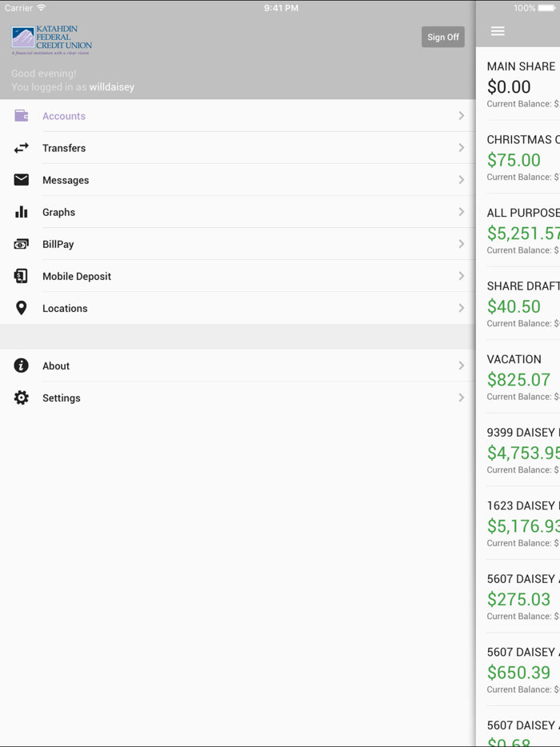560x747 pixels.
Task: Click the Messages envelope icon
Action: click(x=22, y=180)
